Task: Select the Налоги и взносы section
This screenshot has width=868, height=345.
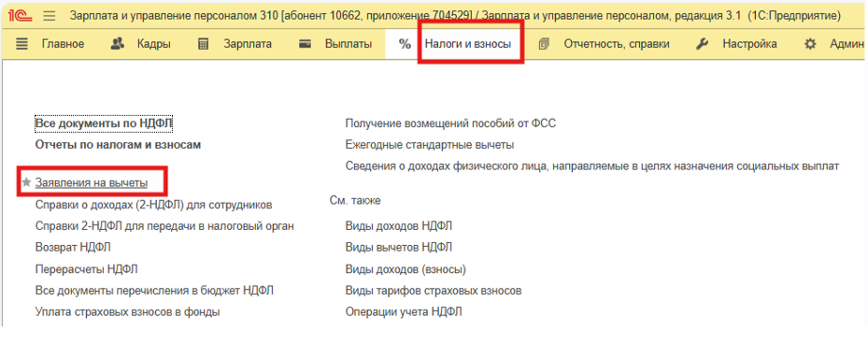Action: pyautogui.click(x=468, y=44)
